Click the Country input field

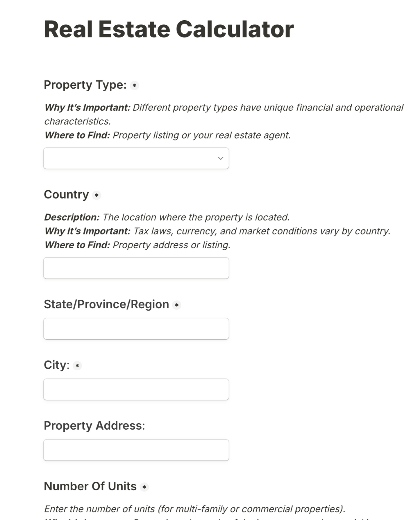pos(136,268)
